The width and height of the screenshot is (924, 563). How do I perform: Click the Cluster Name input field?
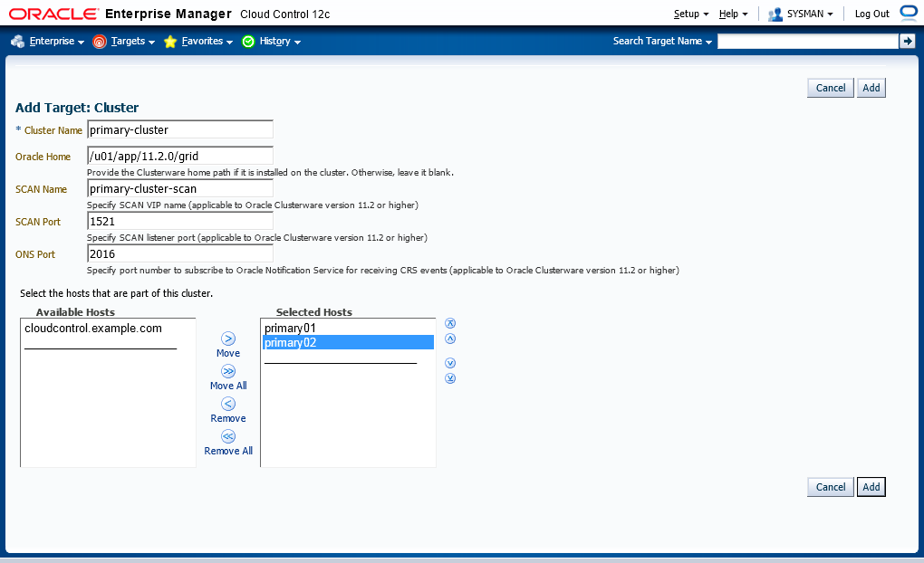click(x=179, y=129)
